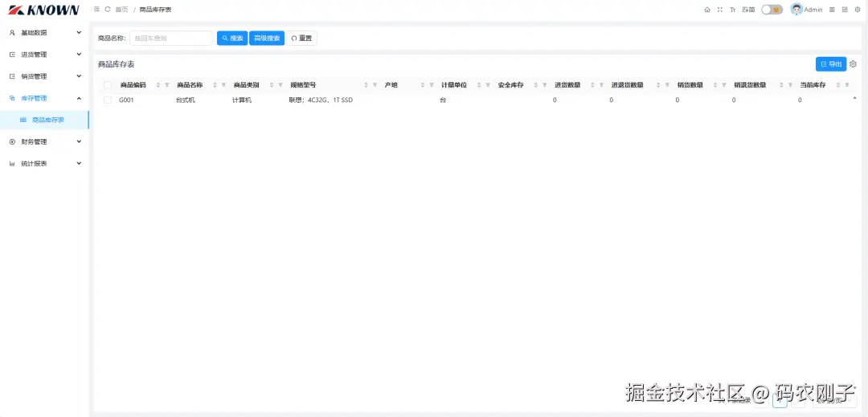Open the top bar settings gear
Viewport: 868px width, 417px height.
point(858,10)
